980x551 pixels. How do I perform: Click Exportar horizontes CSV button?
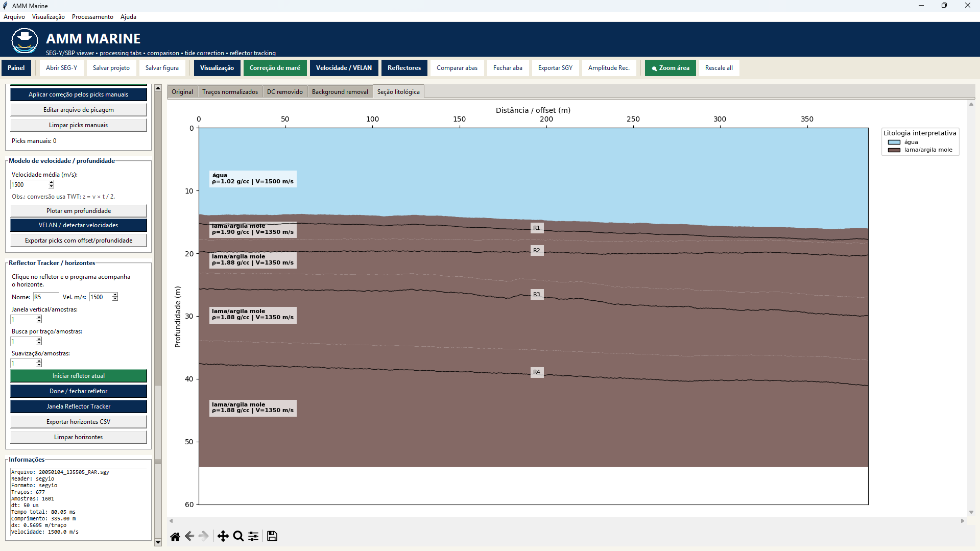(79, 422)
